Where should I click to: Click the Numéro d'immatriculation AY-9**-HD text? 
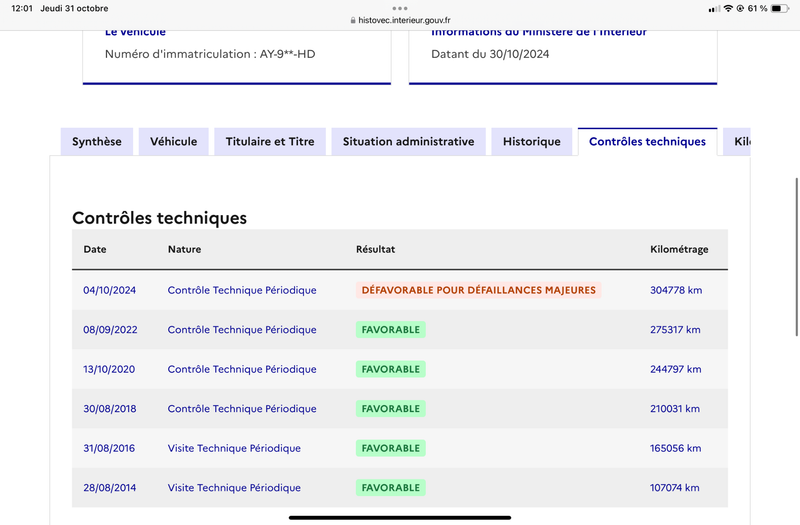point(210,54)
